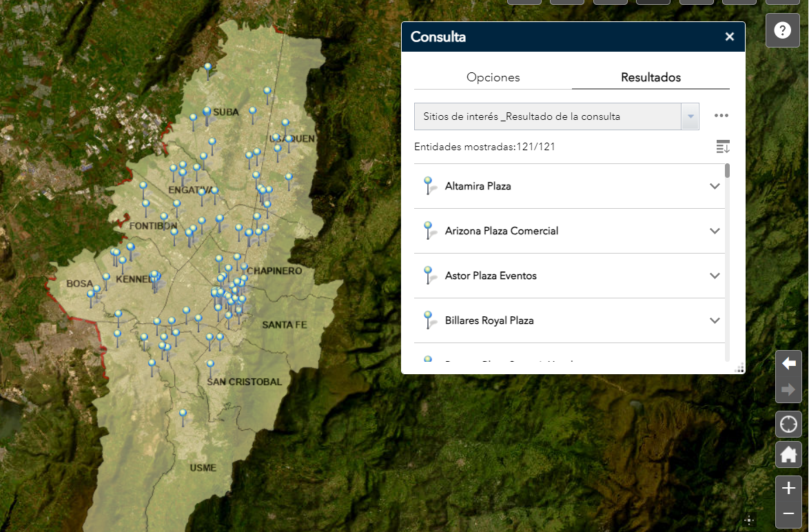Expand the Arizona Plaza Comercial entry
The width and height of the screenshot is (809, 532).
pos(715,231)
